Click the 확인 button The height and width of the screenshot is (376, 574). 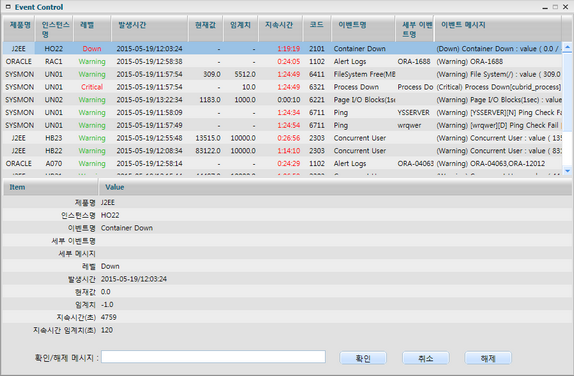[x=363, y=358]
